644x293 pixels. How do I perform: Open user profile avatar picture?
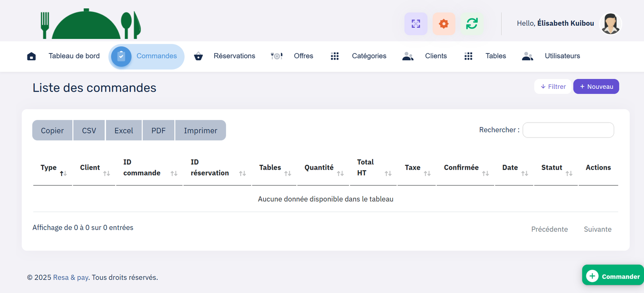[x=610, y=24]
